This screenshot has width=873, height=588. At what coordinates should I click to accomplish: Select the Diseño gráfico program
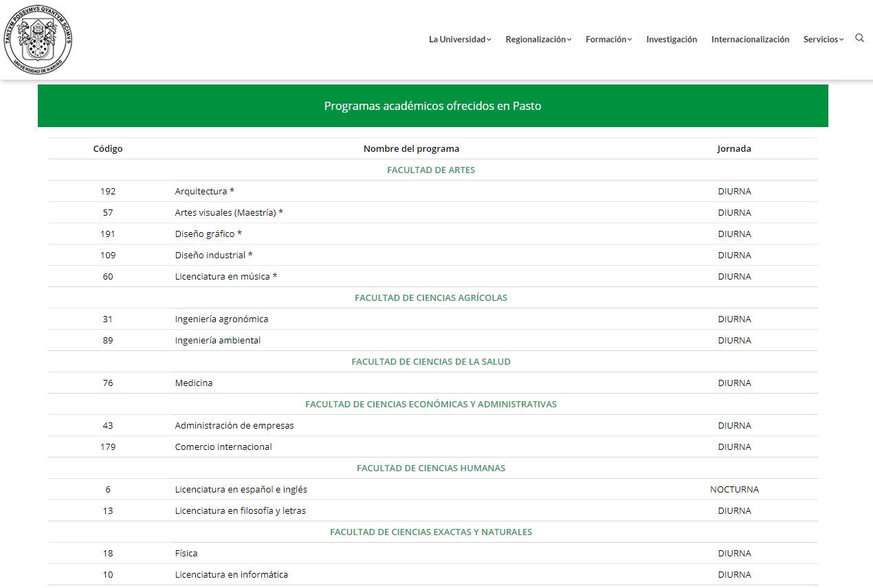[208, 234]
